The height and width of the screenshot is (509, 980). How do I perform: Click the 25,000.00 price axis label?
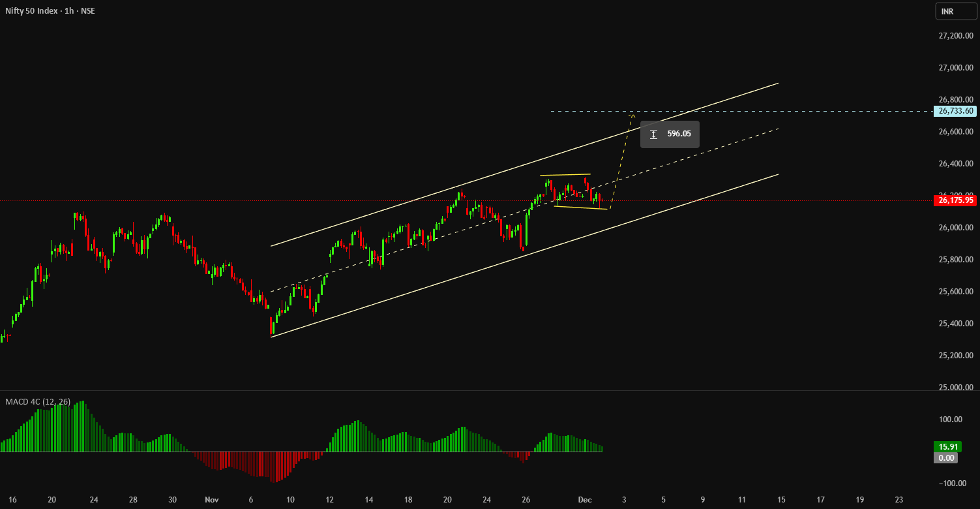coord(955,388)
